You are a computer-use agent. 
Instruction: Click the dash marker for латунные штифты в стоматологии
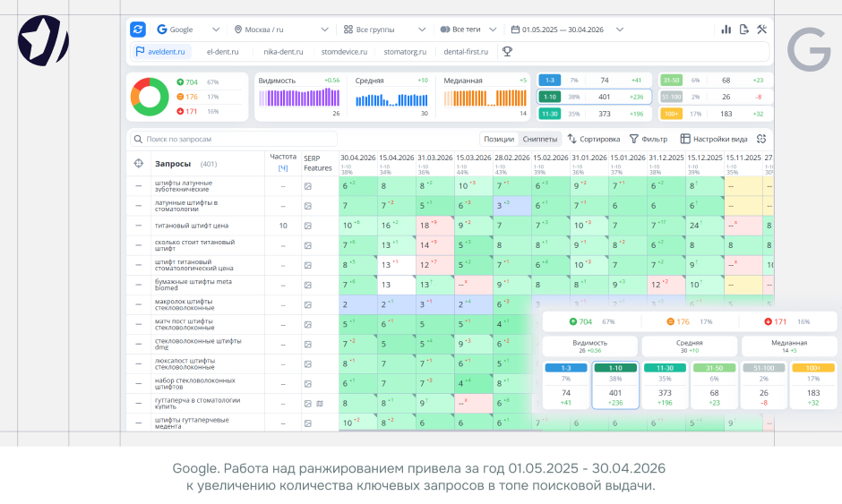pos(139,206)
